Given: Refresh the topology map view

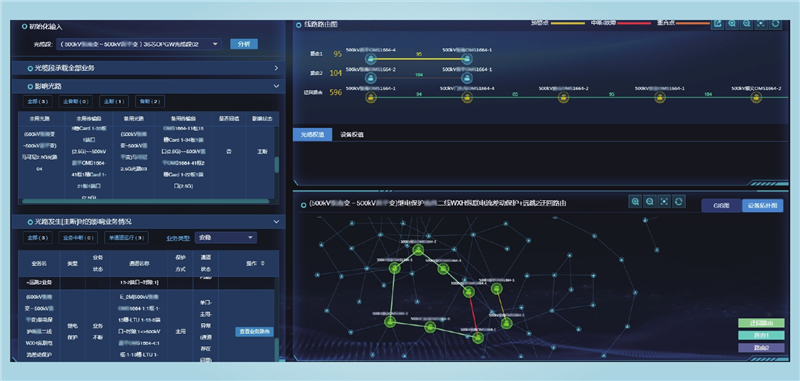Looking at the screenshot, I should point(678,201).
